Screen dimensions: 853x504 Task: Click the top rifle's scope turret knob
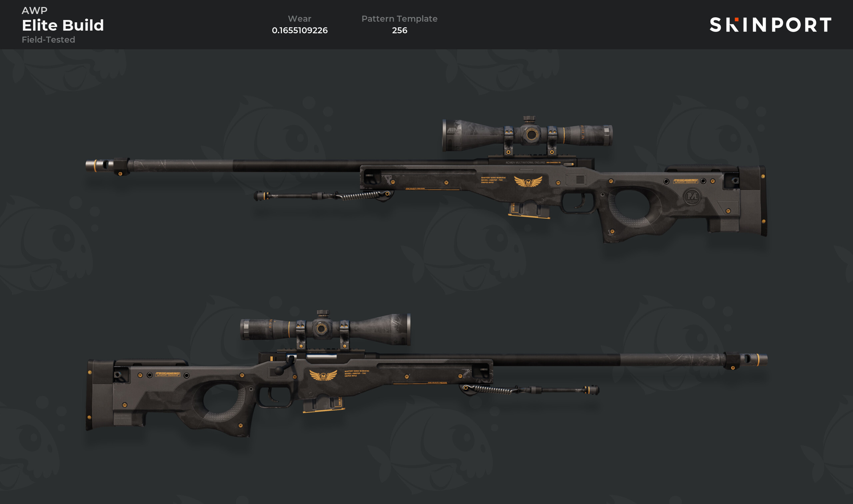click(529, 120)
